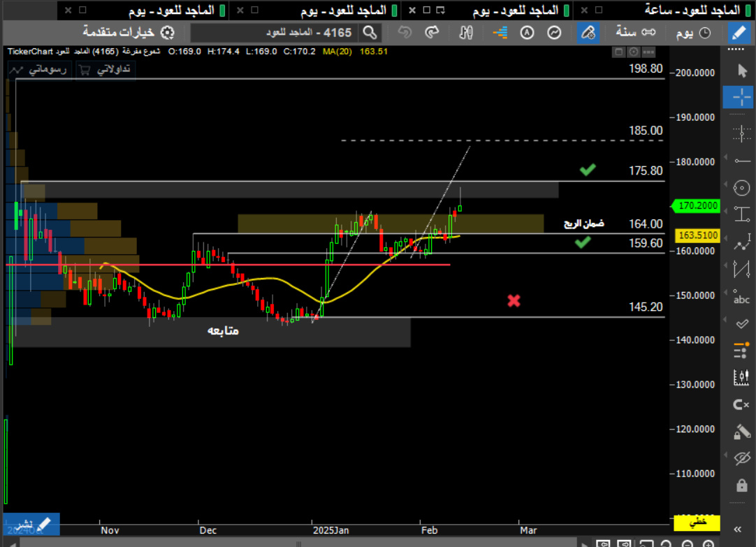Click the رسوماتي button

click(38, 70)
